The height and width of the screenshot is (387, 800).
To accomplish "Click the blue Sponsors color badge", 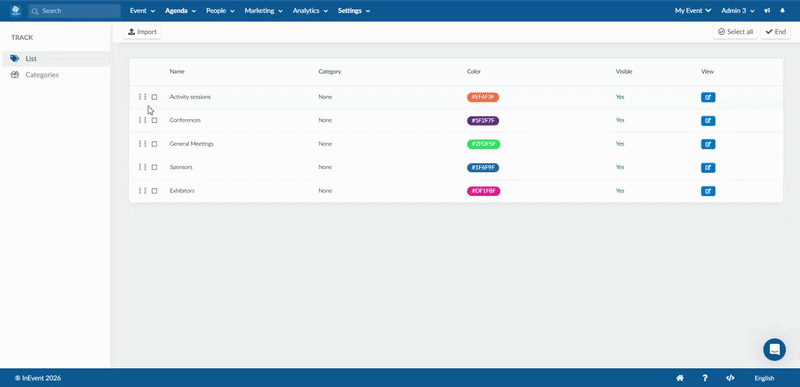I will (x=483, y=168).
